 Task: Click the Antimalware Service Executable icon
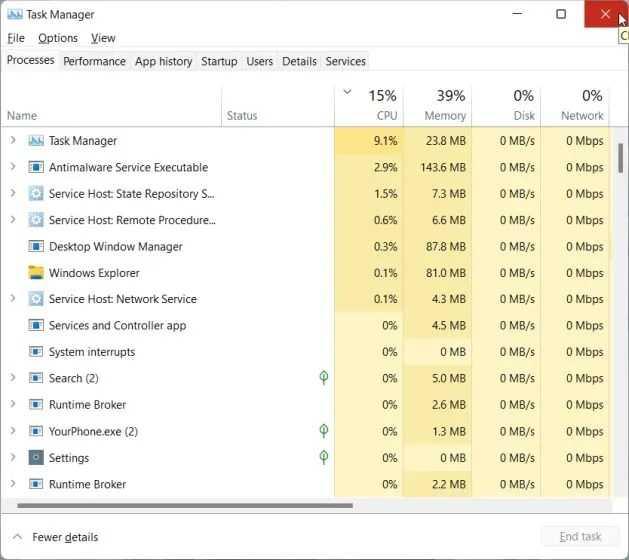click(36, 167)
